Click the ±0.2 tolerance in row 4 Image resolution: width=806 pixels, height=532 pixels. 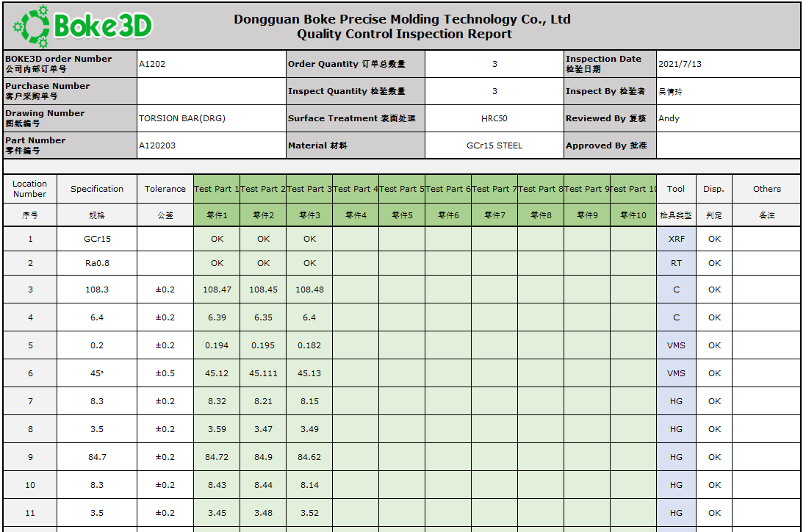pos(165,317)
